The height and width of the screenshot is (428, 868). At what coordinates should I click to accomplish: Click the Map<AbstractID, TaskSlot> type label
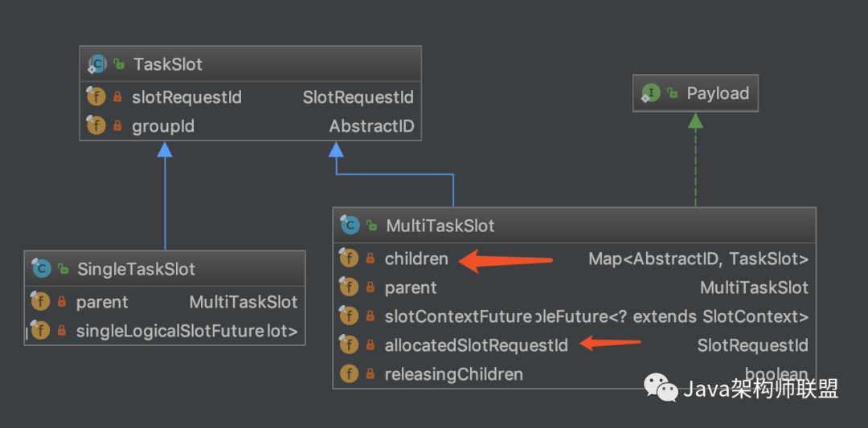(698, 259)
